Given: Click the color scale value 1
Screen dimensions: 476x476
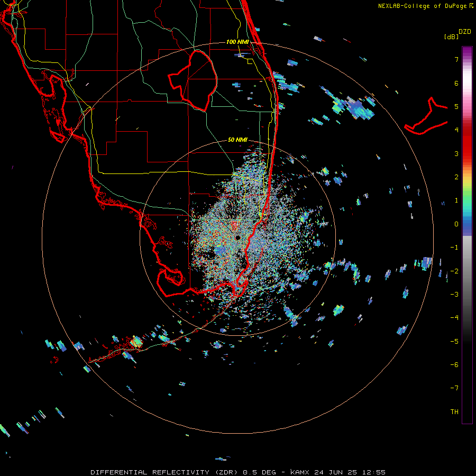Looking at the screenshot, I should 456,200.
